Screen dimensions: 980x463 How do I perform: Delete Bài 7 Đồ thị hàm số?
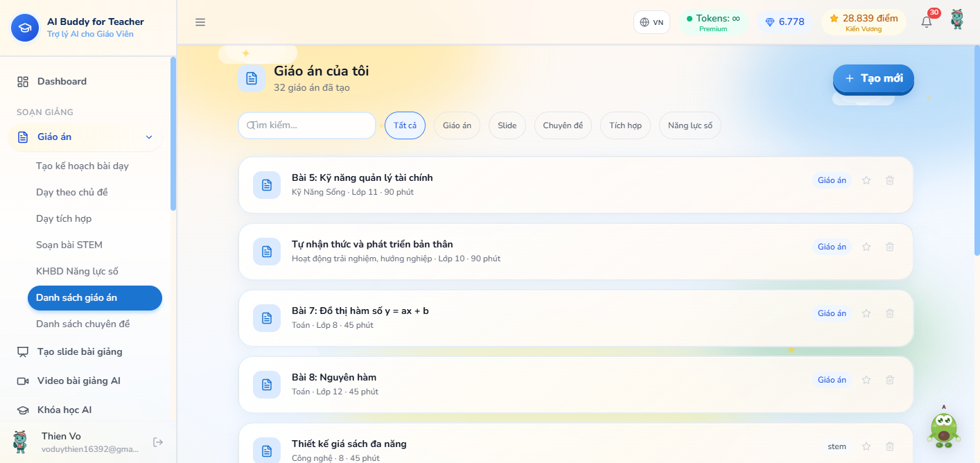(890, 313)
